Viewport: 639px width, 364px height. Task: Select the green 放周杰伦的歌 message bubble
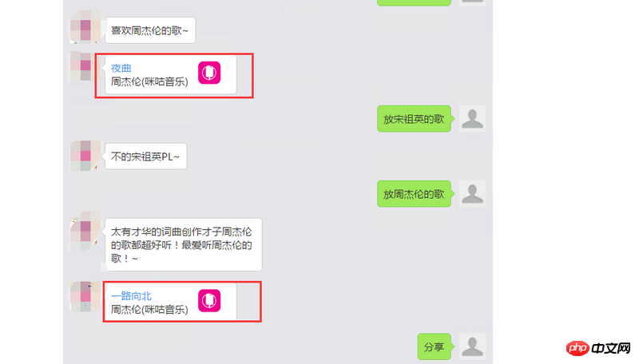click(x=415, y=194)
